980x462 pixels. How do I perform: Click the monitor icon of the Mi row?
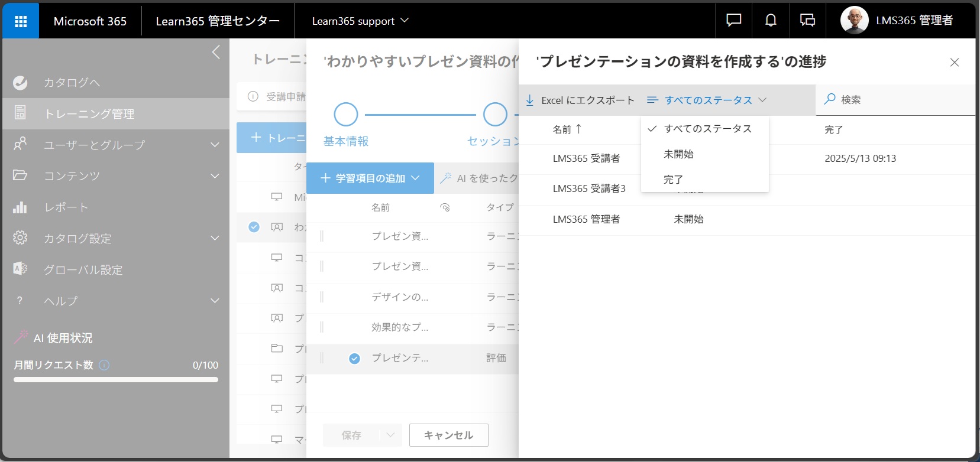point(277,197)
